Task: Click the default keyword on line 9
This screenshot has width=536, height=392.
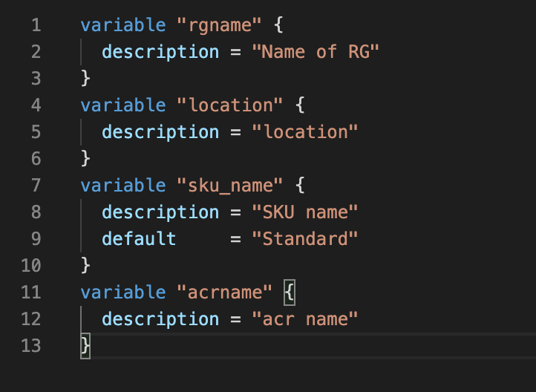Action: [x=139, y=239]
